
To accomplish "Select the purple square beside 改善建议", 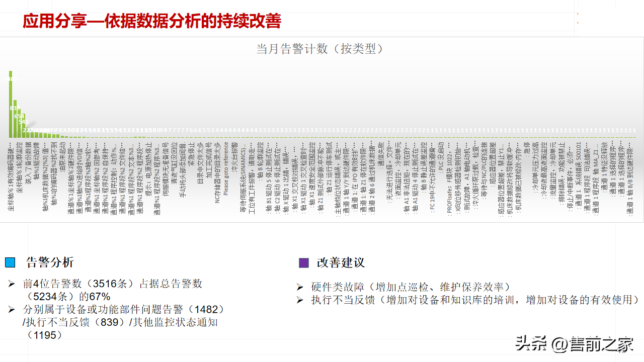I will pyautogui.click(x=304, y=263).
